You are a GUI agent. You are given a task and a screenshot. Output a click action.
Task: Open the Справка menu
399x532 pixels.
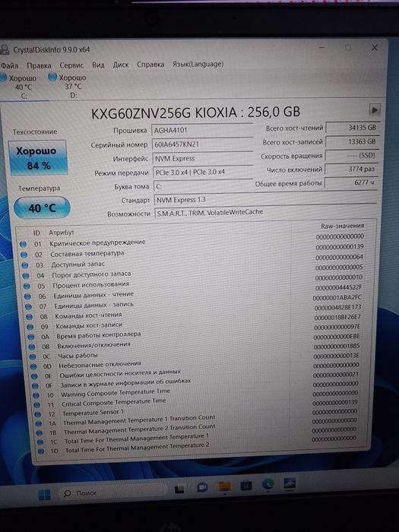[150, 64]
